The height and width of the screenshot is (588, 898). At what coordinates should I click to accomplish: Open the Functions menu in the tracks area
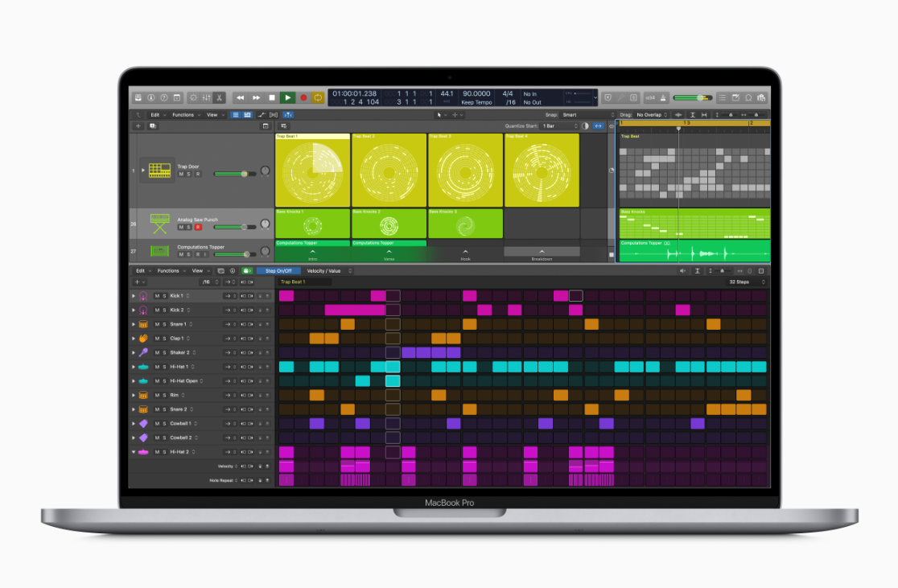click(186, 114)
